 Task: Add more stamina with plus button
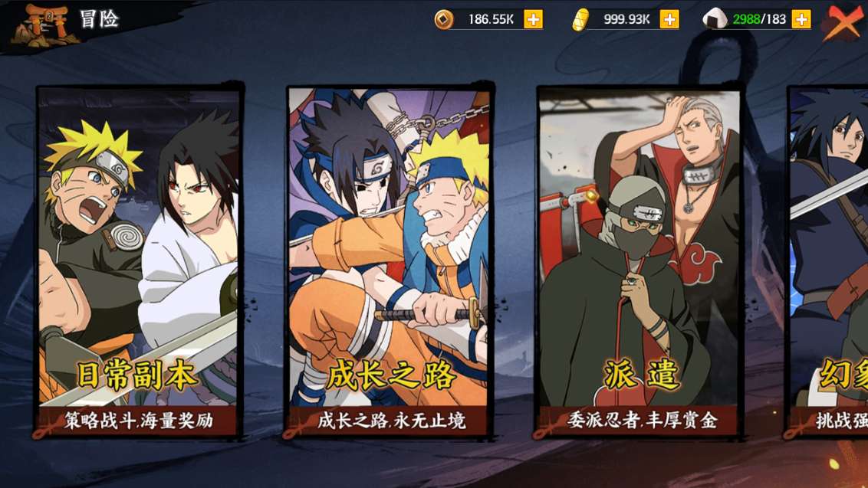801,19
